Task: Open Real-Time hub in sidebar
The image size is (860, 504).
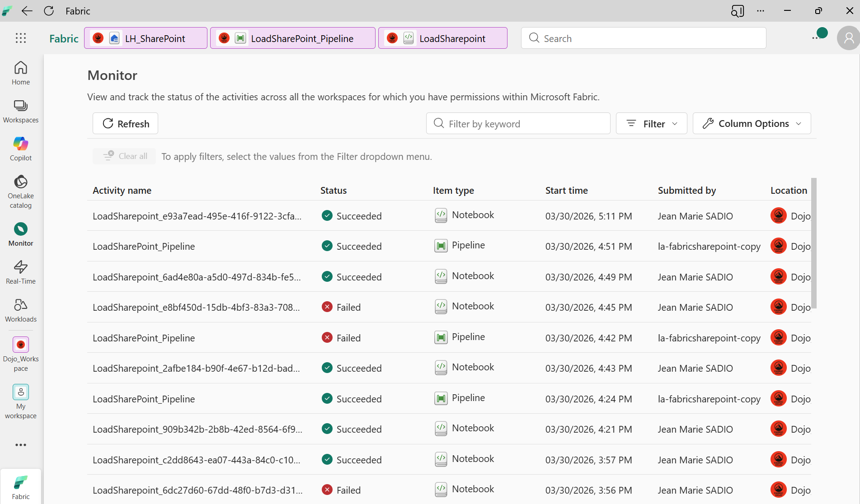Action: tap(21, 272)
